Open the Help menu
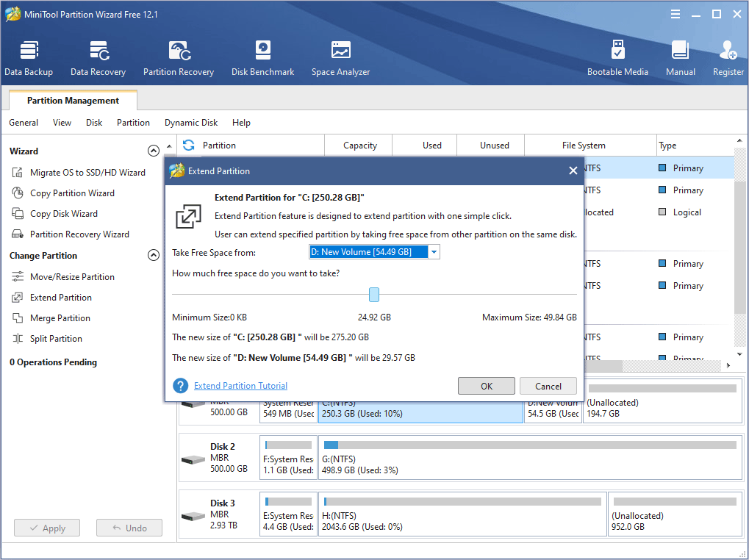 (241, 123)
